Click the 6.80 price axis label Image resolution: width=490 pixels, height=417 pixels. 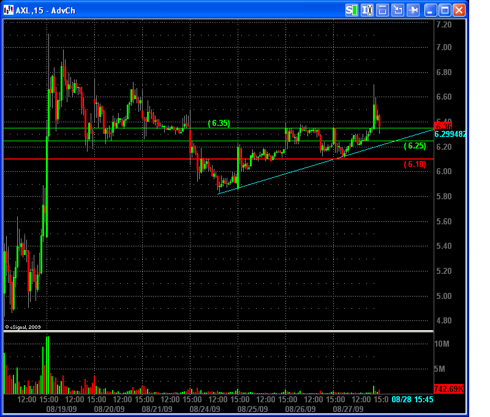coord(444,72)
